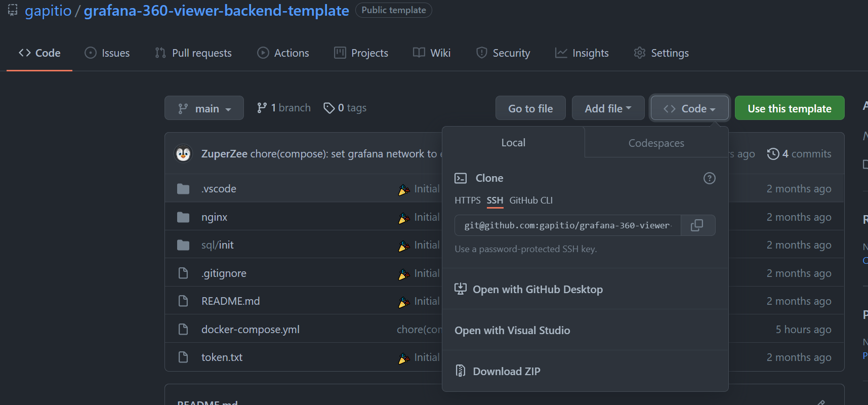868x405 pixels.
Task: Click the README edit pencil icon
Action: (821, 402)
